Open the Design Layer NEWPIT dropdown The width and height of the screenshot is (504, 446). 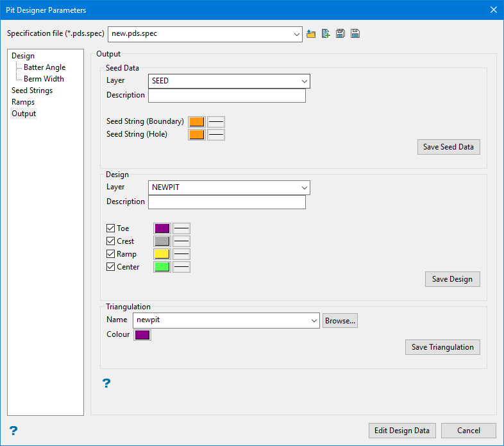pos(303,187)
